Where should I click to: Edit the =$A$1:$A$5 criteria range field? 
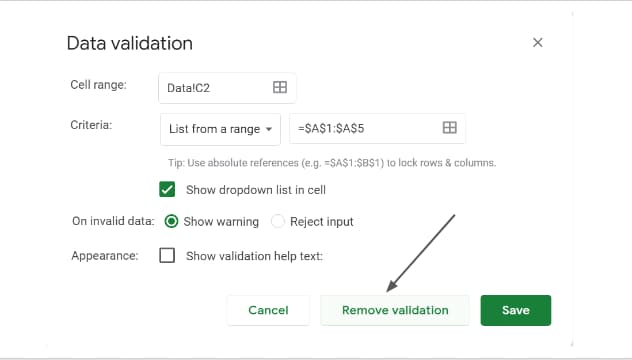pos(377,128)
